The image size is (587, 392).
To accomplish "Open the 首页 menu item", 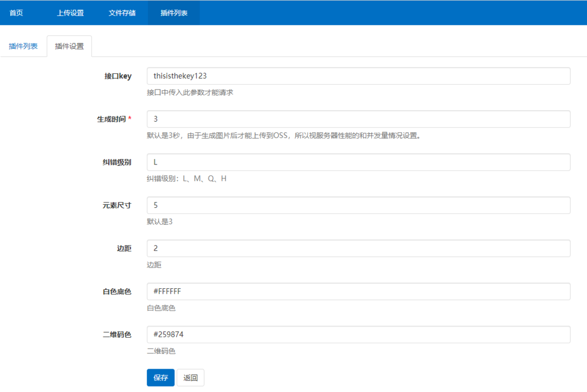I will pos(16,12).
